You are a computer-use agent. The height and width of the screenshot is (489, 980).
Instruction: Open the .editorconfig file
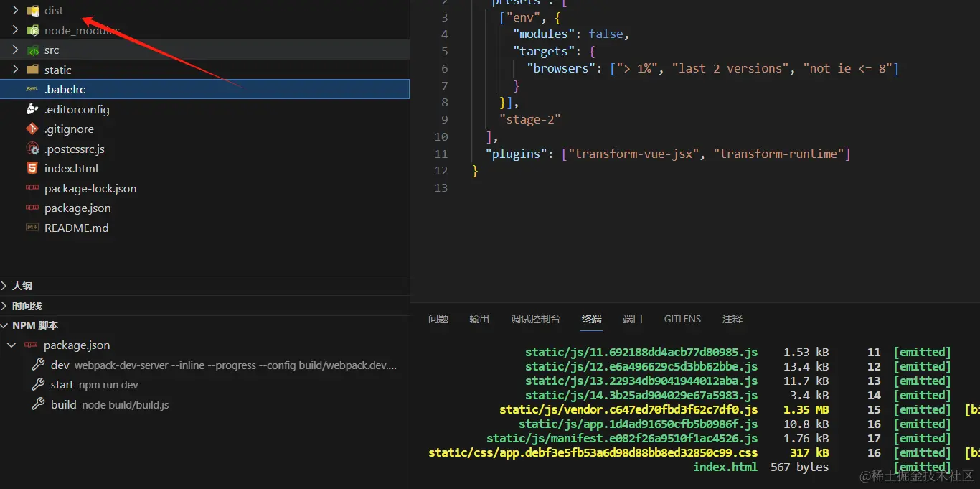coord(204,109)
